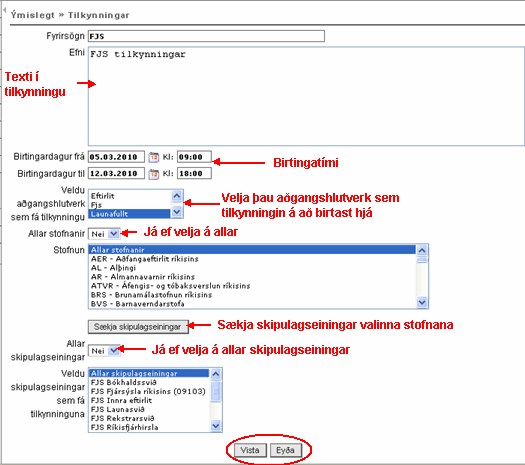The height and width of the screenshot is (465, 525).
Task: Click scroll-down arrow in Stofnun list
Action: 422,302
